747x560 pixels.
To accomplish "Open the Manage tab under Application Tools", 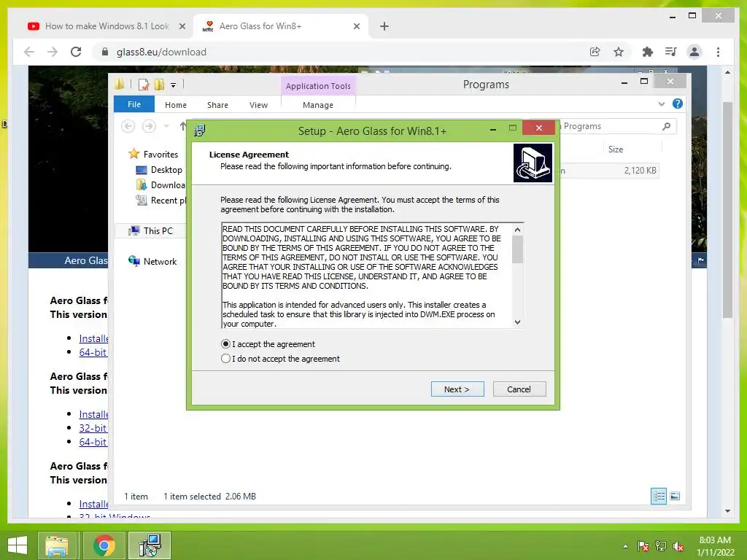I will [x=318, y=105].
